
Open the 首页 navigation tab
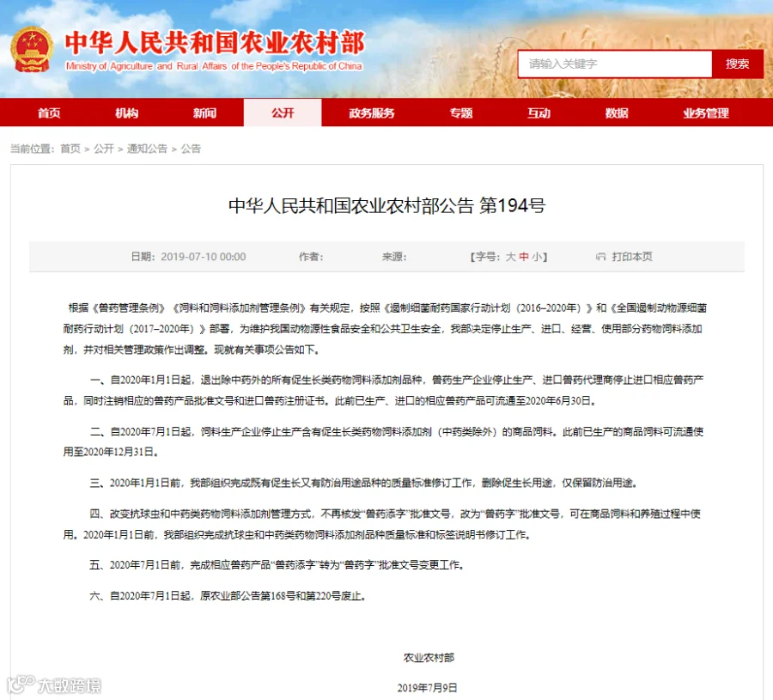coord(49,113)
